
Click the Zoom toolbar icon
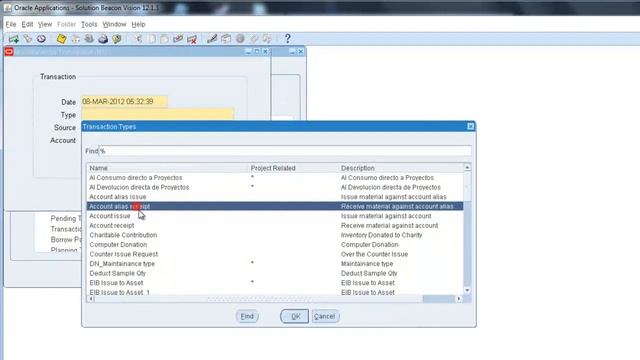(226, 39)
